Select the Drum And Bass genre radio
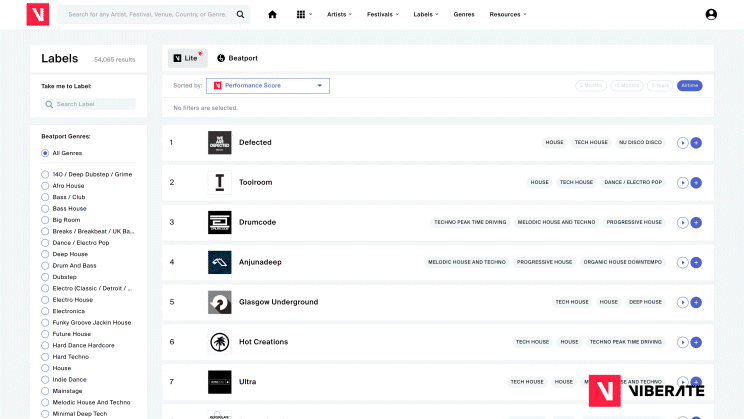 [x=45, y=265]
